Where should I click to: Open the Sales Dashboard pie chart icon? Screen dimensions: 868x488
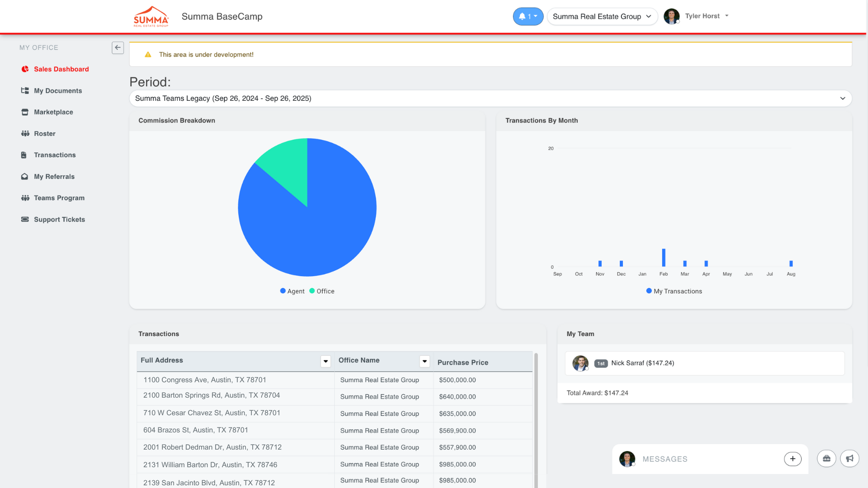(25, 69)
